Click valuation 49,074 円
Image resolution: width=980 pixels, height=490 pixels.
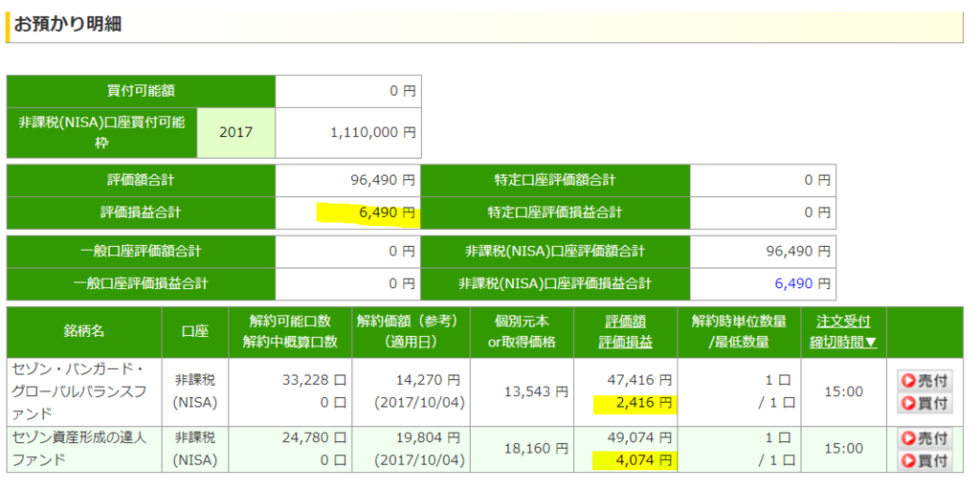(639, 436)
